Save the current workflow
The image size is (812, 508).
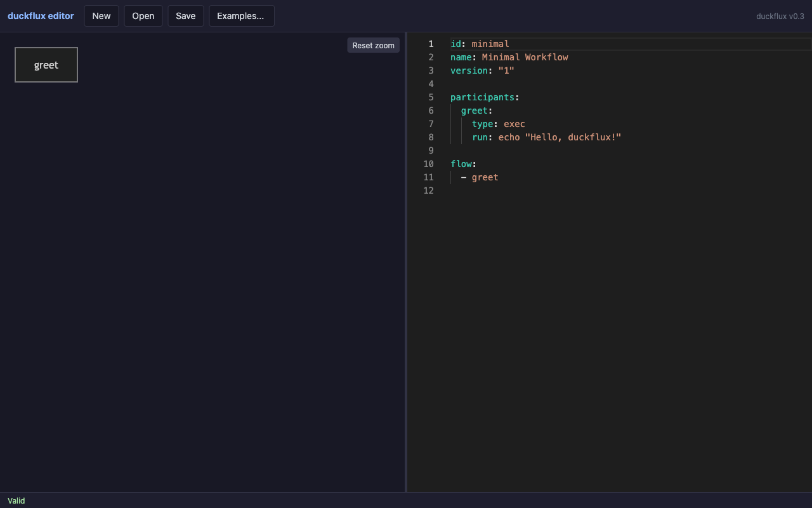[185, 16]
